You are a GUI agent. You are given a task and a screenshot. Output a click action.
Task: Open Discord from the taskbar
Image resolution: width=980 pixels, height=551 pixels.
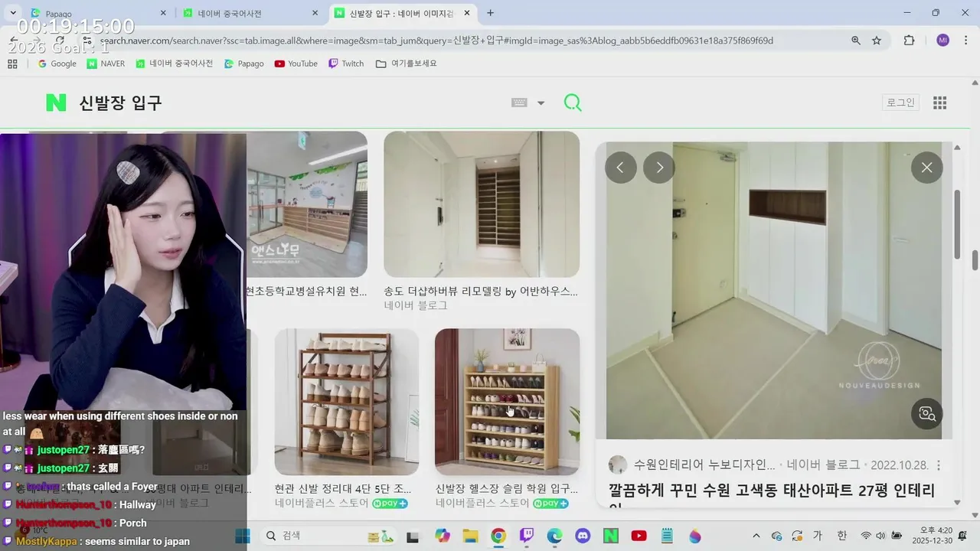click(x=583, y=536)
